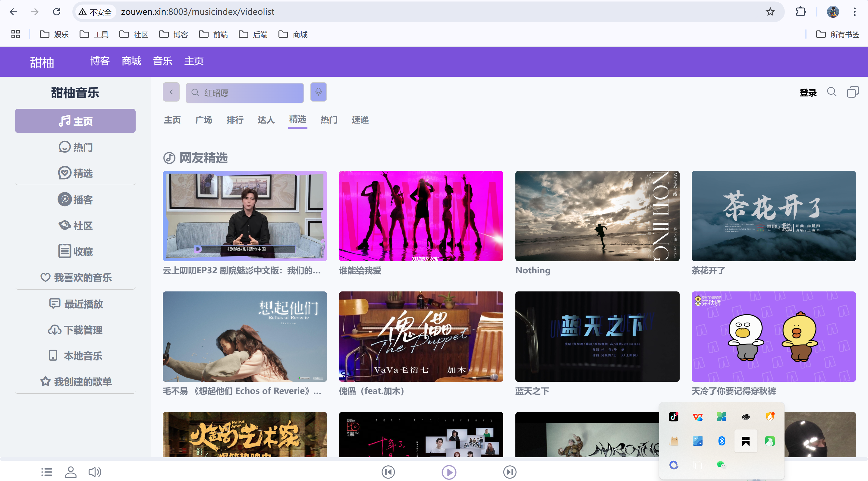The image size is (868, 481).
Task: Switch to the 热门 tab in the top tab row
Action: 329,120
